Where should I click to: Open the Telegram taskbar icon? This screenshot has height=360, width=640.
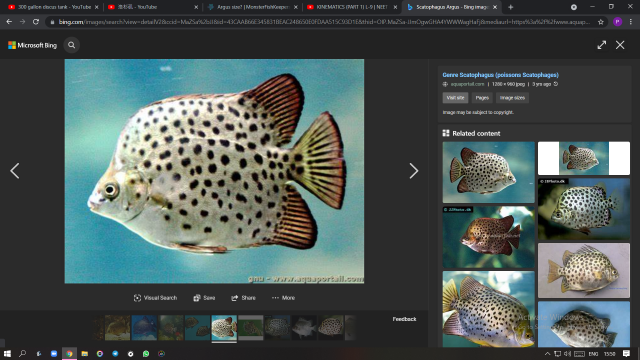[116, 354]
